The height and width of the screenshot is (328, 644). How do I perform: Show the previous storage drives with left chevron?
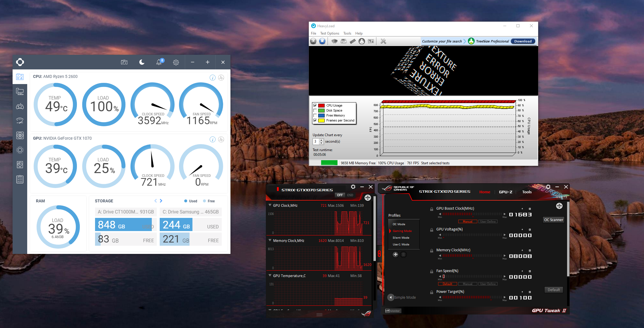(x=156, y=201)
